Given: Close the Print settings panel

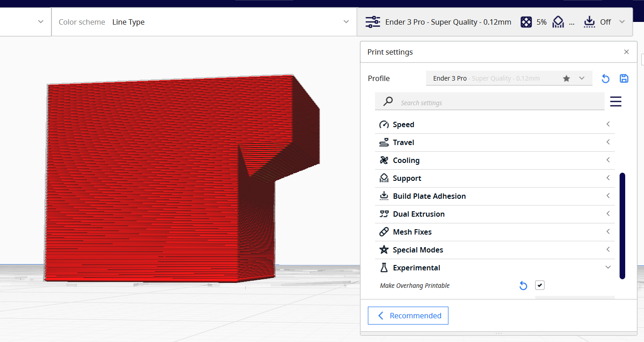Looking at the screenshot, I should click(x=627, y=52).
